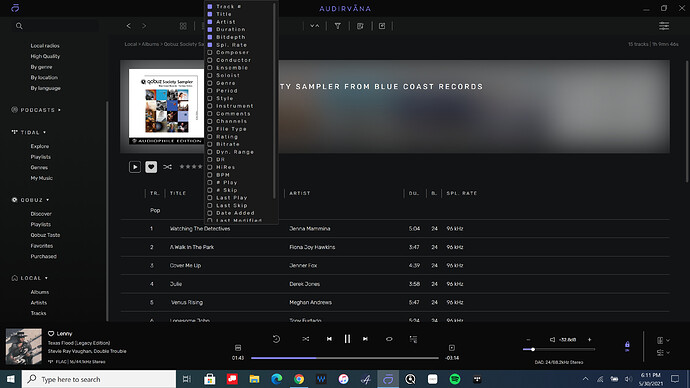690x388 pixels.
Task: Click the heart favorite icon under album cover
Action: pyautogui.click(x=151, y=167)
